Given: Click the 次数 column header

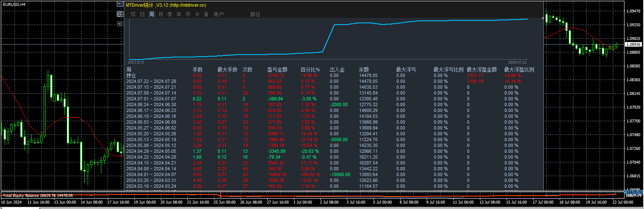Looking at the screenshot, I should pyautogui.click(x=247, y=70).
